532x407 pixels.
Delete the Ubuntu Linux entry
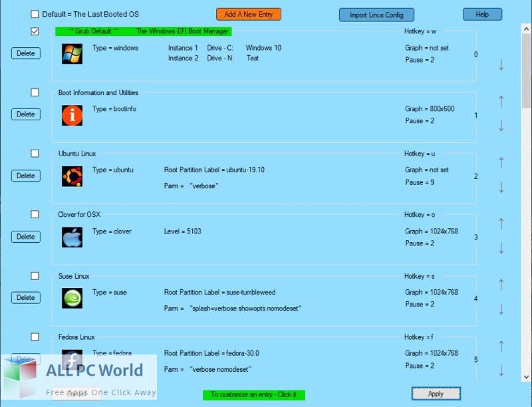[x=26, y=176]
